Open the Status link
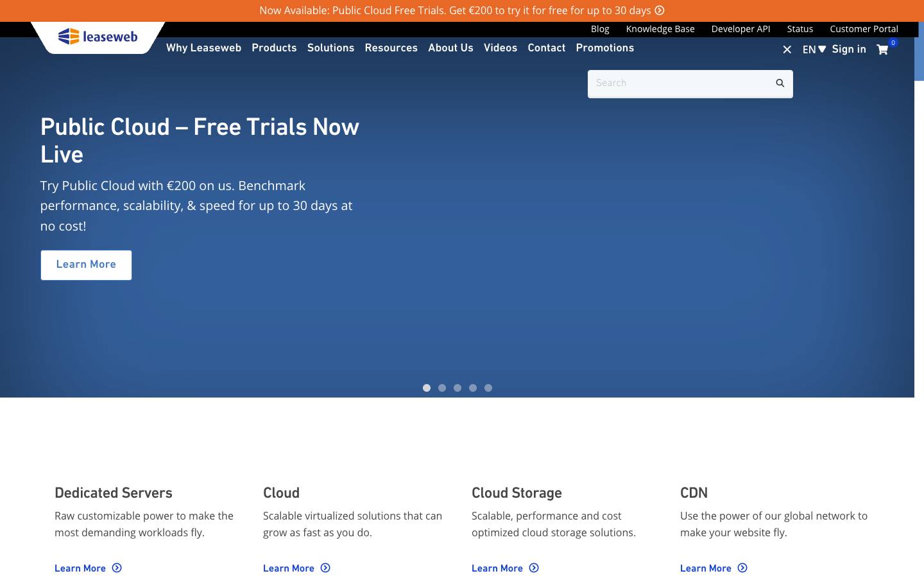 800,29
